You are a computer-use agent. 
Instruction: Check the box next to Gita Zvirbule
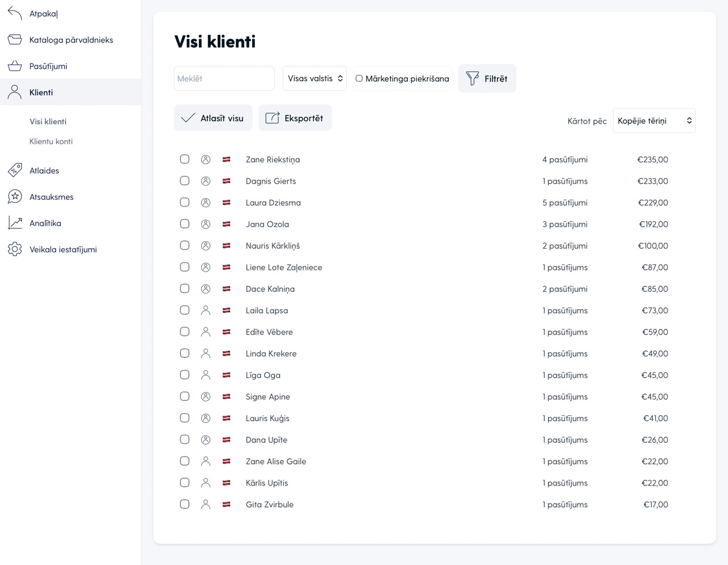pyautogui.click(x=184, y=504)
